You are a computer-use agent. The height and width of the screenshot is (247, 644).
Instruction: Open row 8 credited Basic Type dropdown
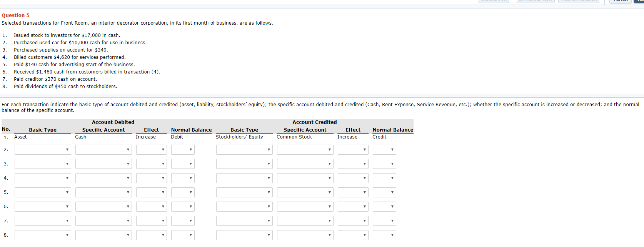(244, 235)
